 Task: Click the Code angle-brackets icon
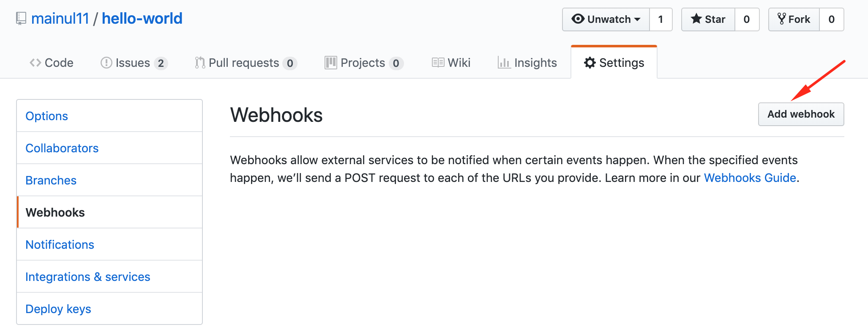point(35,63)
